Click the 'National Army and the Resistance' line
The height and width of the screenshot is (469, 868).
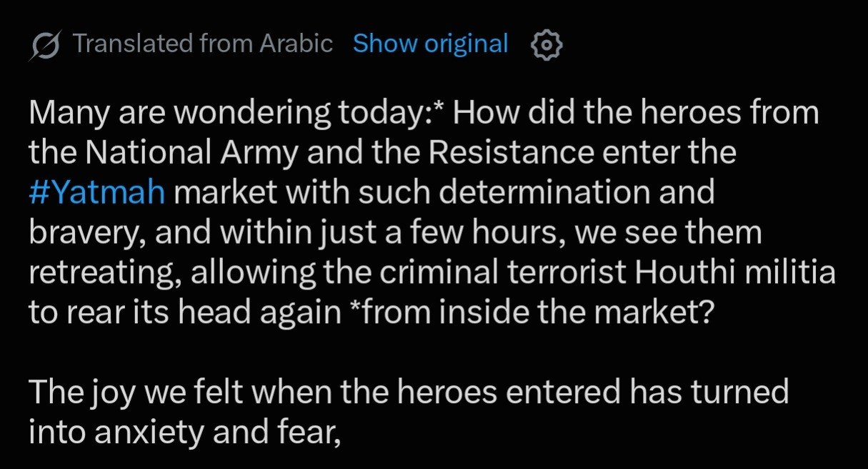pos(383,154)
